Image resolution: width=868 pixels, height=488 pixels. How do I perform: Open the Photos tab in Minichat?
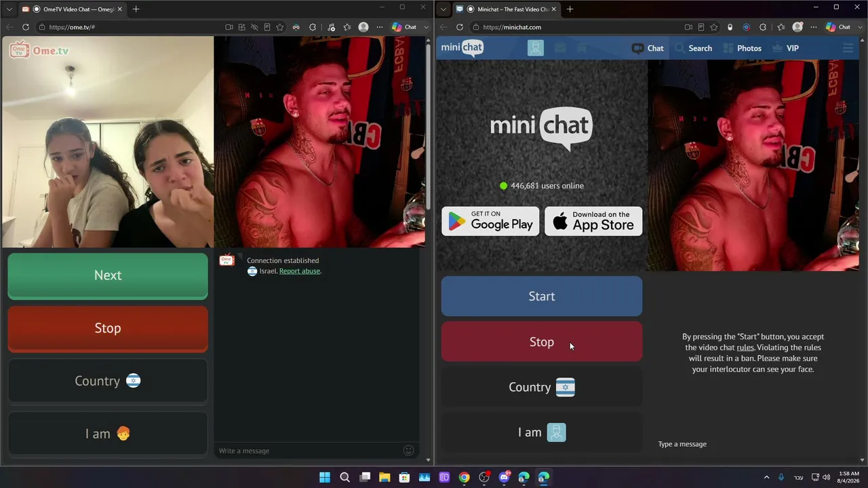tap(742, 48)
